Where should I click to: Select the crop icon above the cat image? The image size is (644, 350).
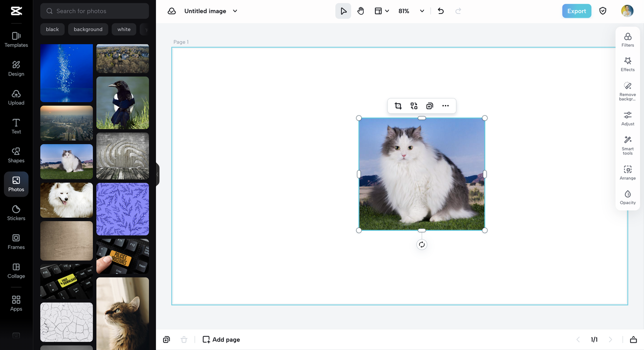tap(398, 106)
